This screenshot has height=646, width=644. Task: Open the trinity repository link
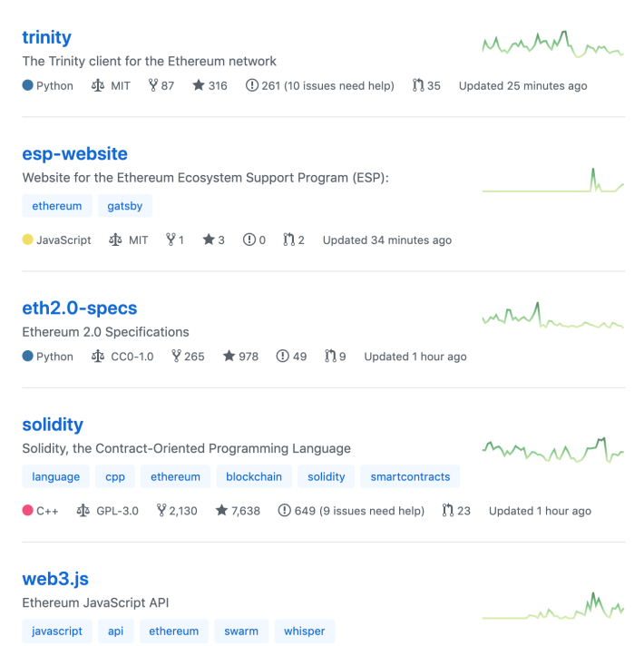pos(46,37)
